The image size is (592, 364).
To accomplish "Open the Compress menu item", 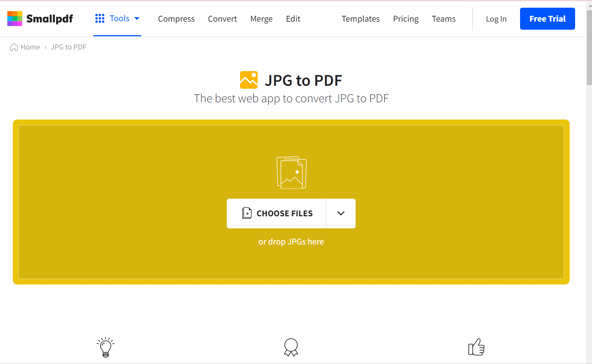I will point(177,19).
